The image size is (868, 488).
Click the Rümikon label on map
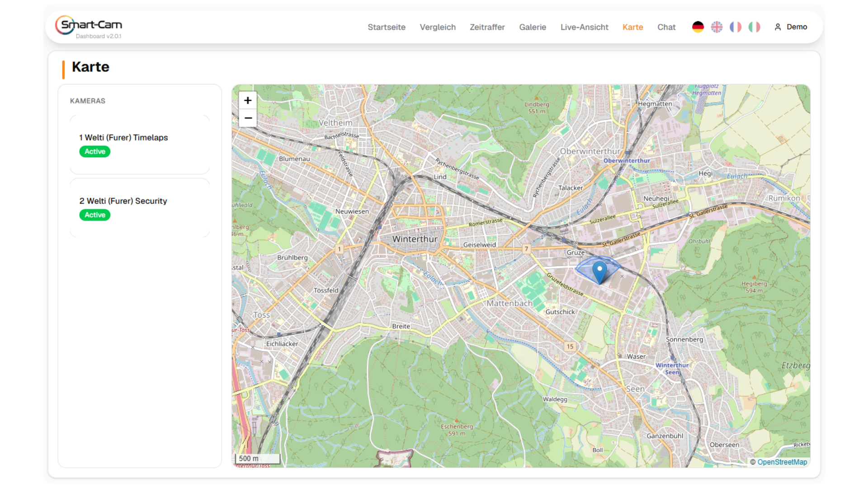[x=784, y=198]
